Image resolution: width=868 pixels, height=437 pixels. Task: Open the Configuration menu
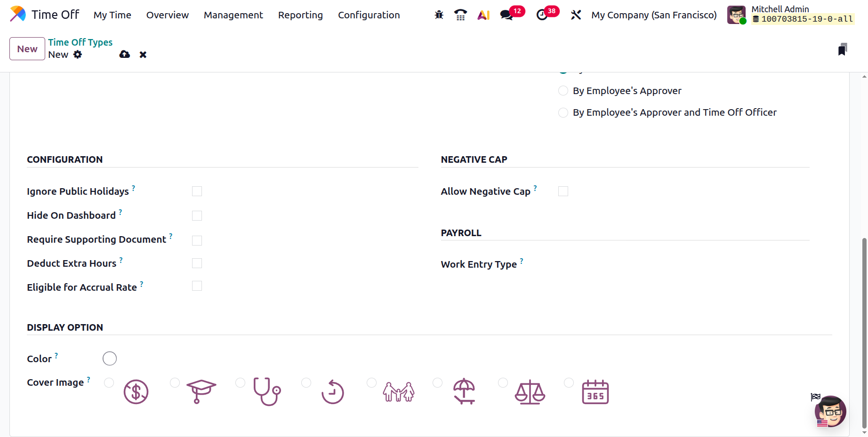(369, 15)
